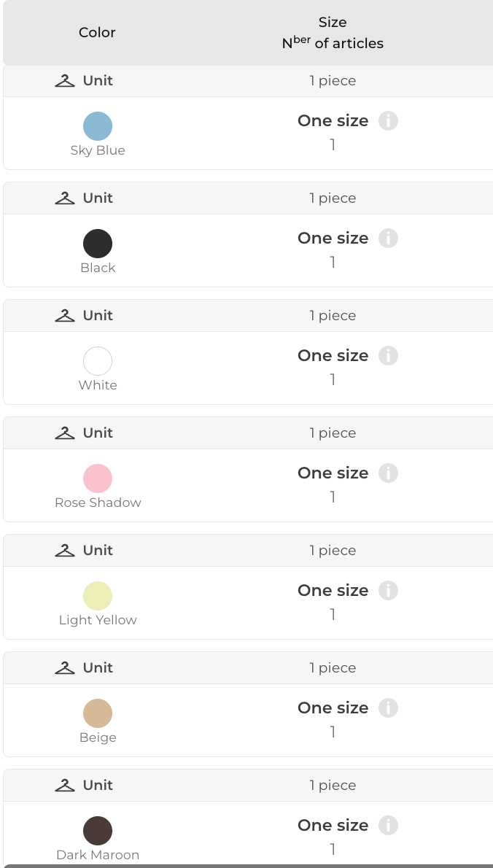This screenshot has width=493, height=868.
Task: Click the info icon in Sky Blue row
Action: click(388, 121)
